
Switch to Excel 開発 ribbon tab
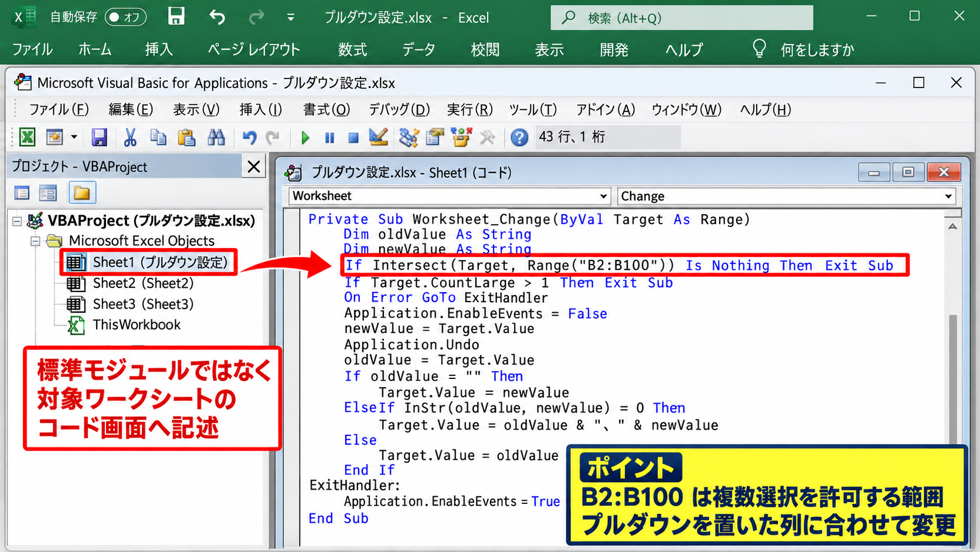(x=614, y=50)
